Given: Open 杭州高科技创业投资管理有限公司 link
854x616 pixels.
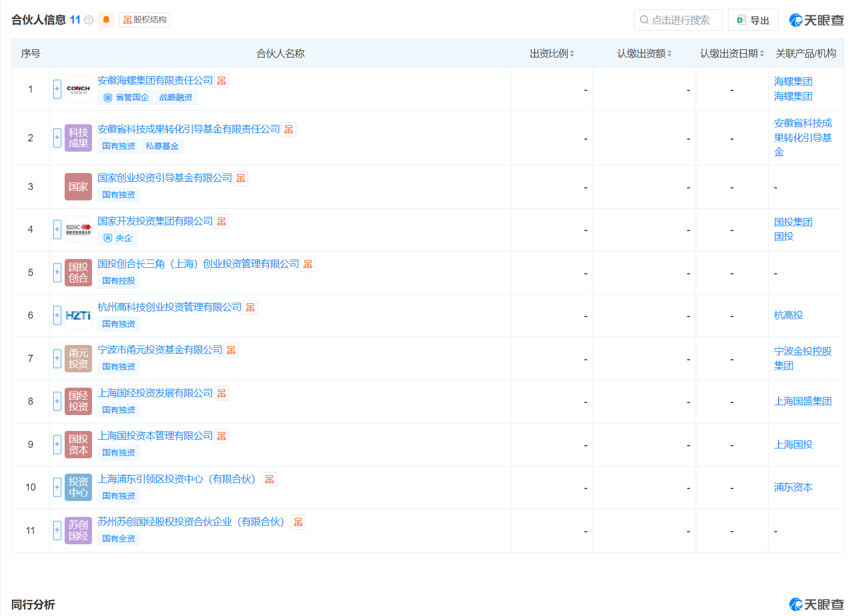Looking at the screenshot, I should pyautogui.click(x=169, y=307).
